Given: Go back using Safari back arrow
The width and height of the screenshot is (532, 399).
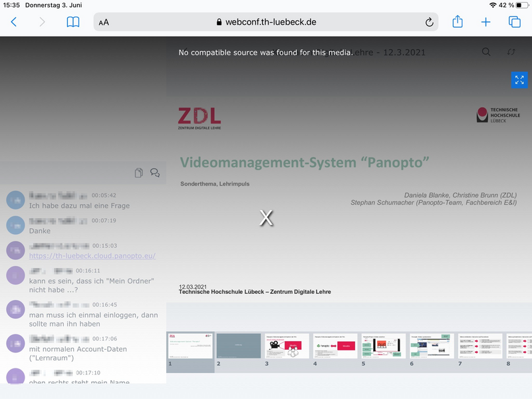Looking at the screenshot, I should pyautogui.click(x=14, y=22).
